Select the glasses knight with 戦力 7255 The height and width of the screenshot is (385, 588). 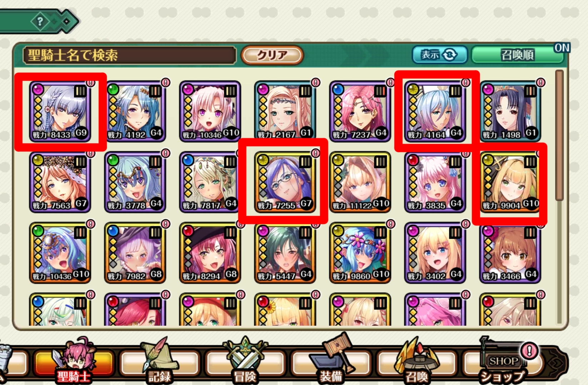pyautogui.click(x=285, y=182)
